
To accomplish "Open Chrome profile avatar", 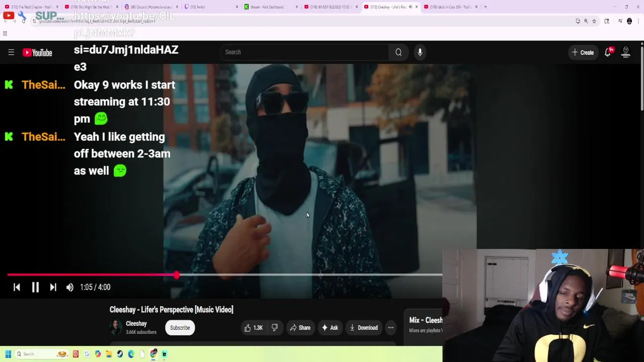I will click(629, 21).
